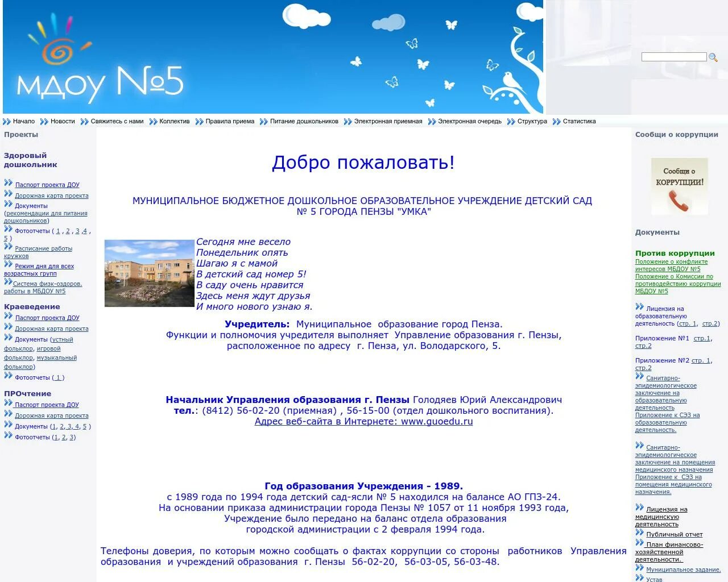Open Электронная очередь menu item
The image size is (728, 582).
470,121
